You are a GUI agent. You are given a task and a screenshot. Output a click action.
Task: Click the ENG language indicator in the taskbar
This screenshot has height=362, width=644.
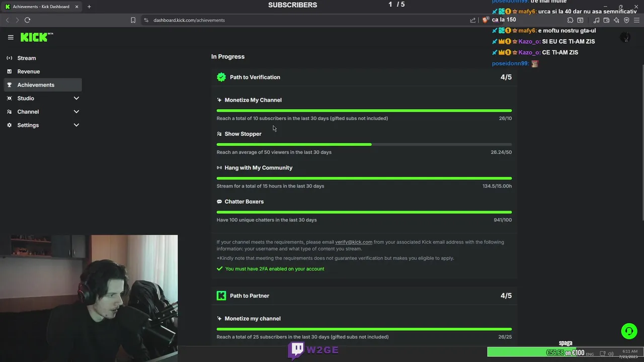point(590,354)
